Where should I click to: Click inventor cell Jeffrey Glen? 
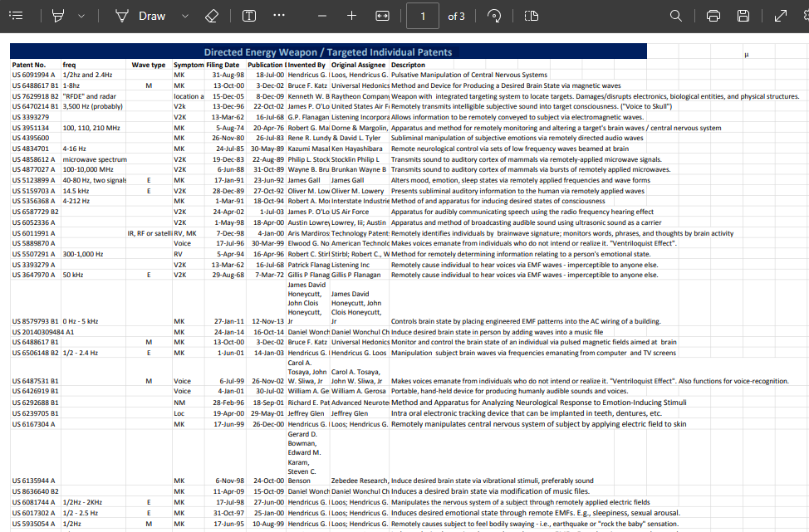(306, 413)
